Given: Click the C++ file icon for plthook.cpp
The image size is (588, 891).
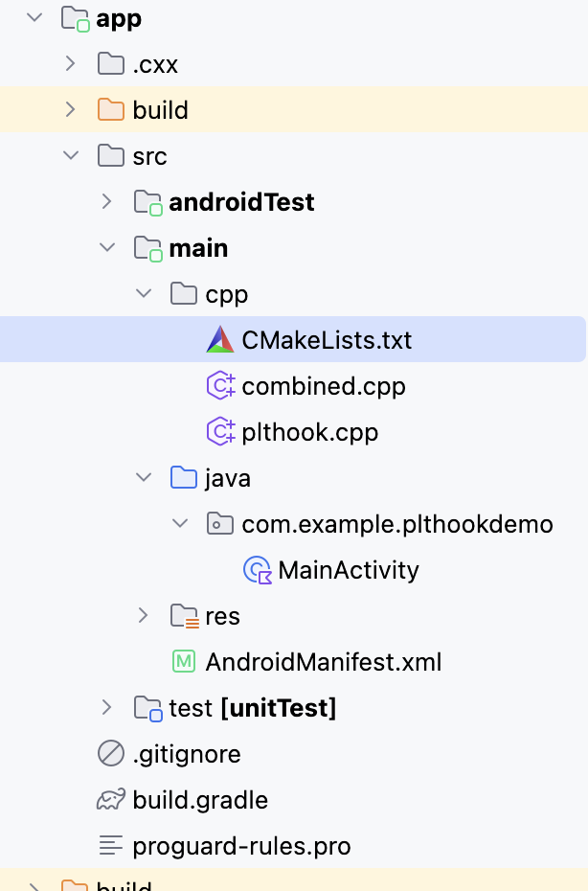Looking at the screenshot, I should 220,432.
